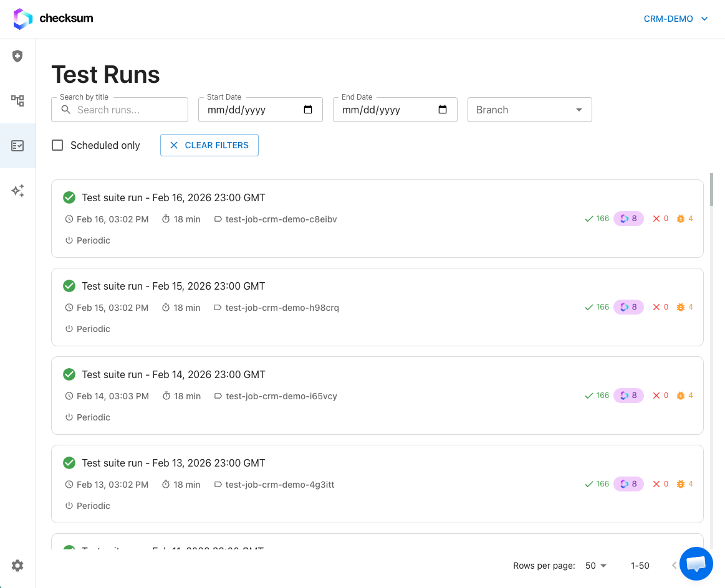Open the settings gear at bottom left
The image size is (725, 588).
(17, 566)
